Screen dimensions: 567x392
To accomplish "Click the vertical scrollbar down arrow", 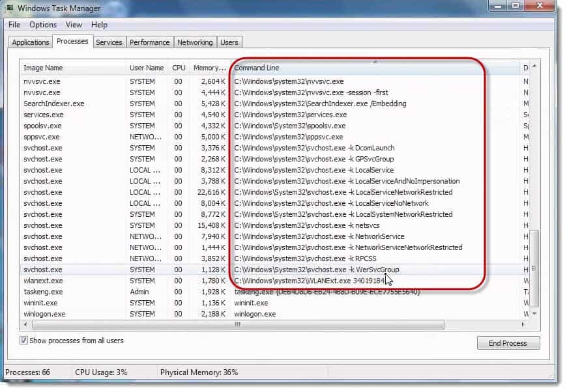I will (x=534, y=314).
